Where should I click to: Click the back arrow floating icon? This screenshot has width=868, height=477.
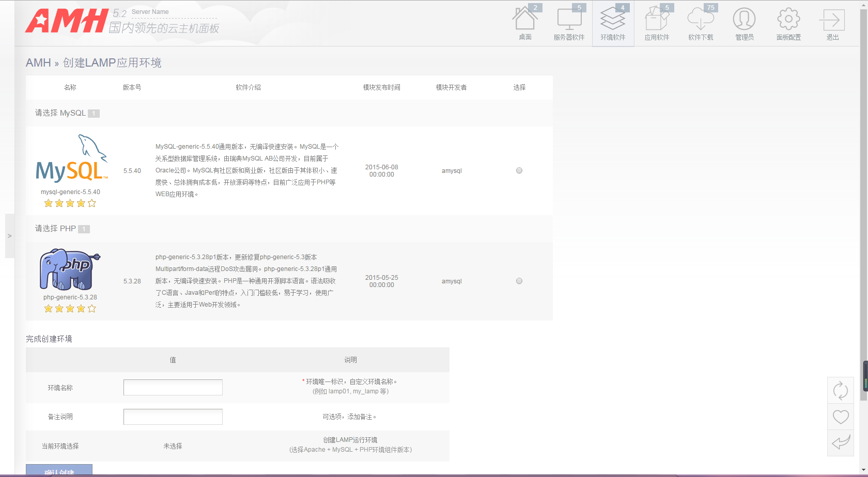tap(841, 442)
